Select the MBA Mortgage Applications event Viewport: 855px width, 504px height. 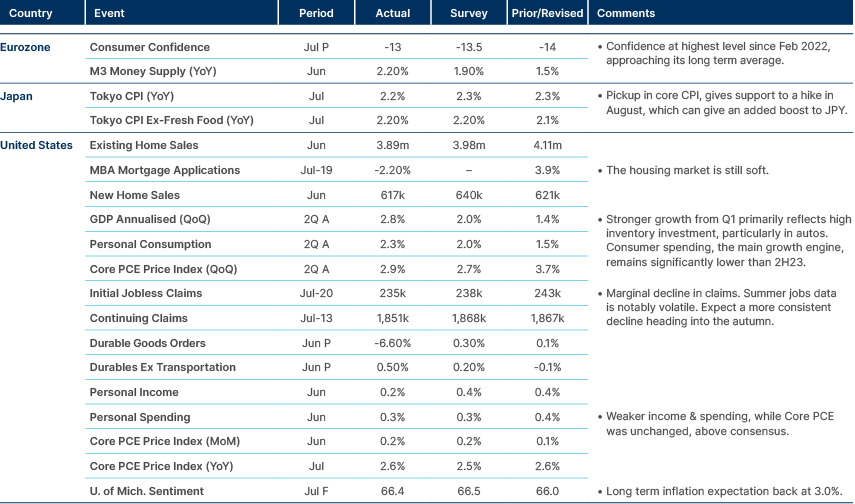(165, 170)
